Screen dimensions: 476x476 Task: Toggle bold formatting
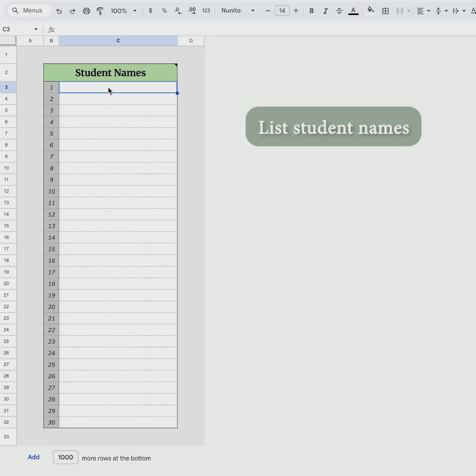pyautogui.click(x=312, y=11)
